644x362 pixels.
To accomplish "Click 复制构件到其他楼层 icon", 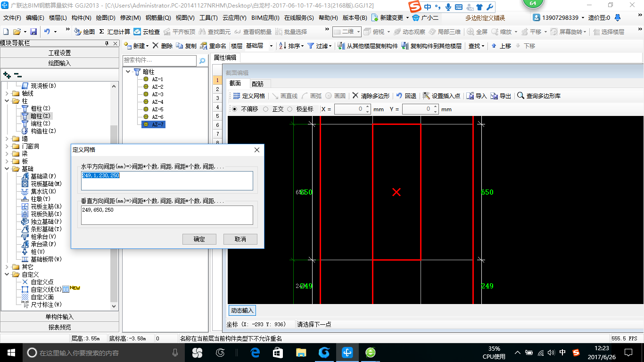I will coord(431,46).
